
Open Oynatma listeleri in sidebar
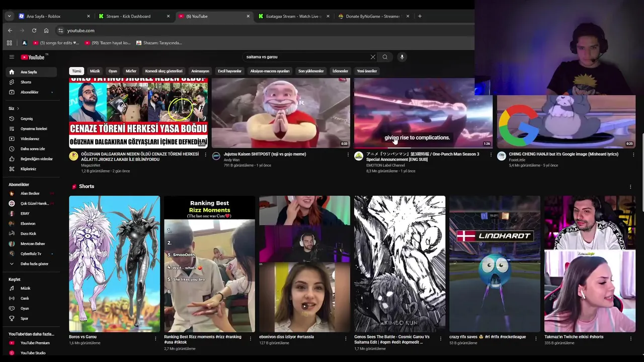pyautogui.click(x=31, y=129)
